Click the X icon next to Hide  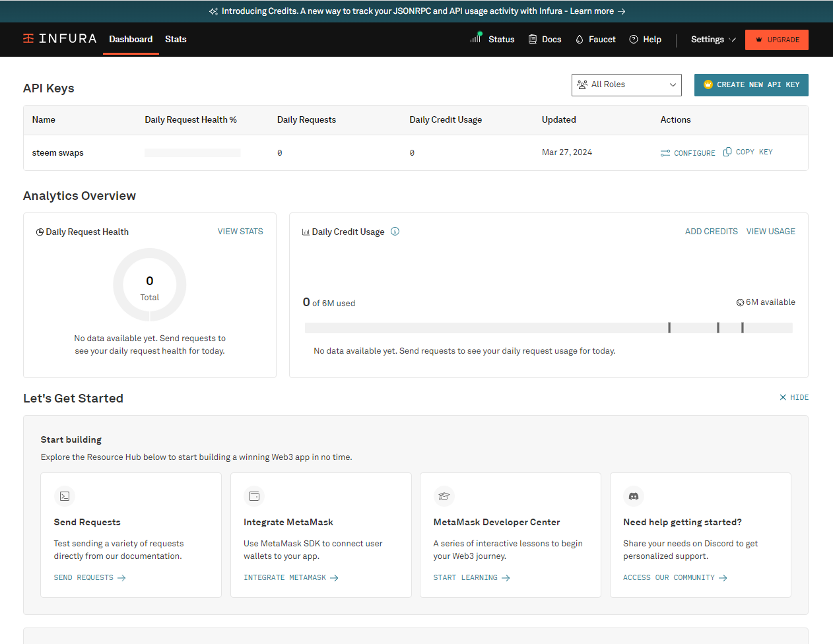[783, 397]
